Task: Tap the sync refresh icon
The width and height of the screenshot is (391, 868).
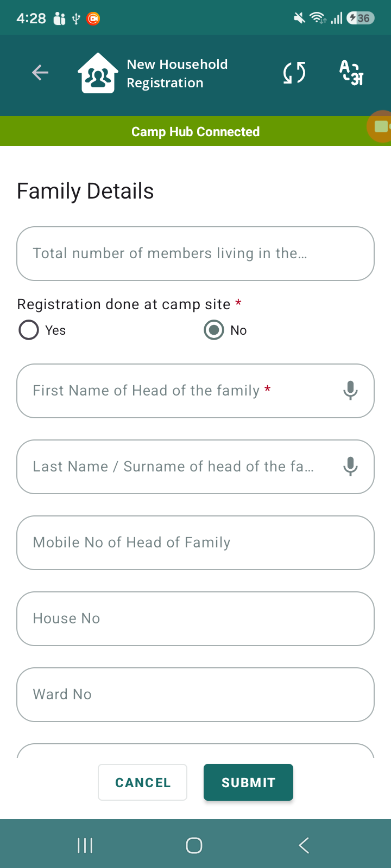Action: 294,73
